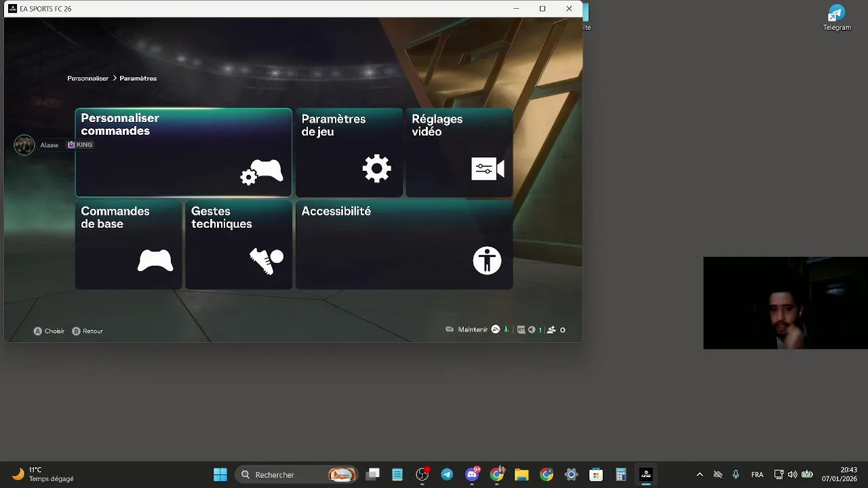Screen dimensions: 868x488
Task: Open Chrome with profile badge in taskbar
Action: click(497, 474)
